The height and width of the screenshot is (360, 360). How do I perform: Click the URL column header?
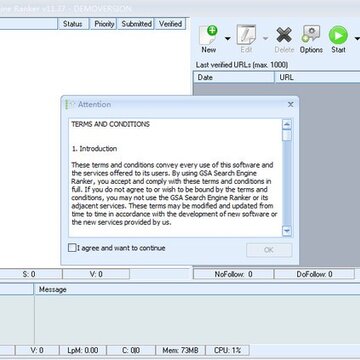coord(317,77)
